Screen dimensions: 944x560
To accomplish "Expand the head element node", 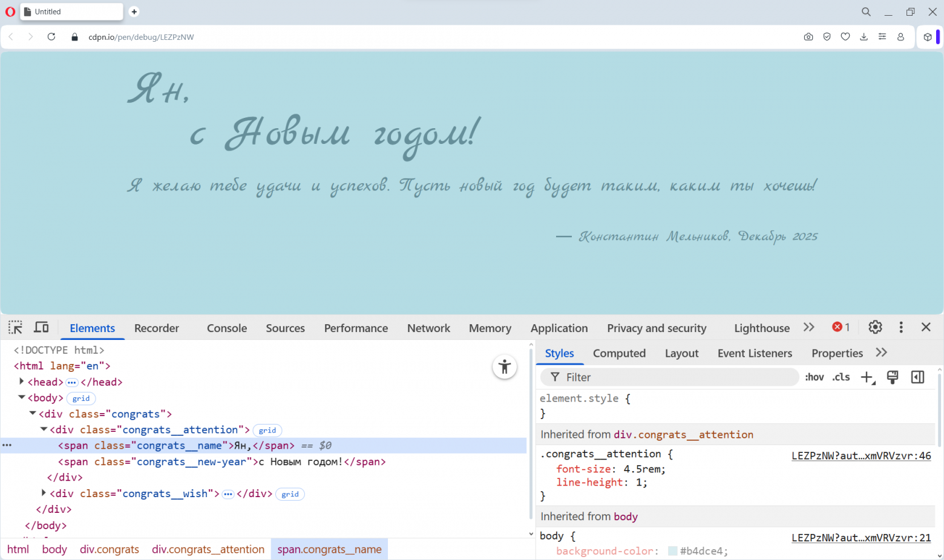I will click(x=22, y=382).
